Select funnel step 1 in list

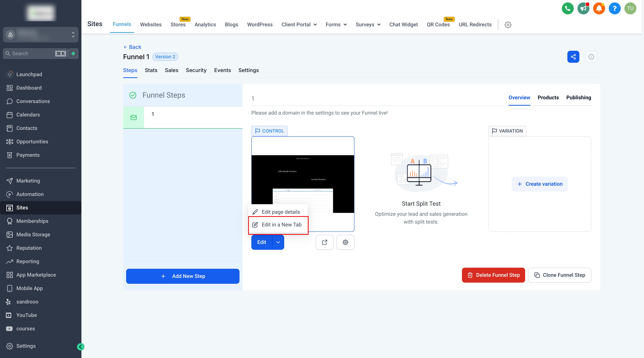pyautogui.click(x=182, y=117)
